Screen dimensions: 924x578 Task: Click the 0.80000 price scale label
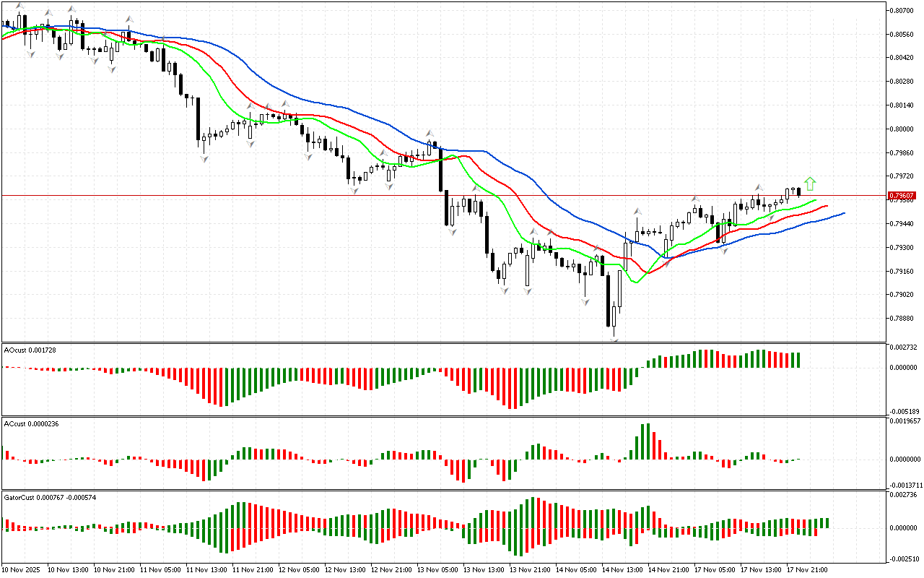[x=902, y=129]
